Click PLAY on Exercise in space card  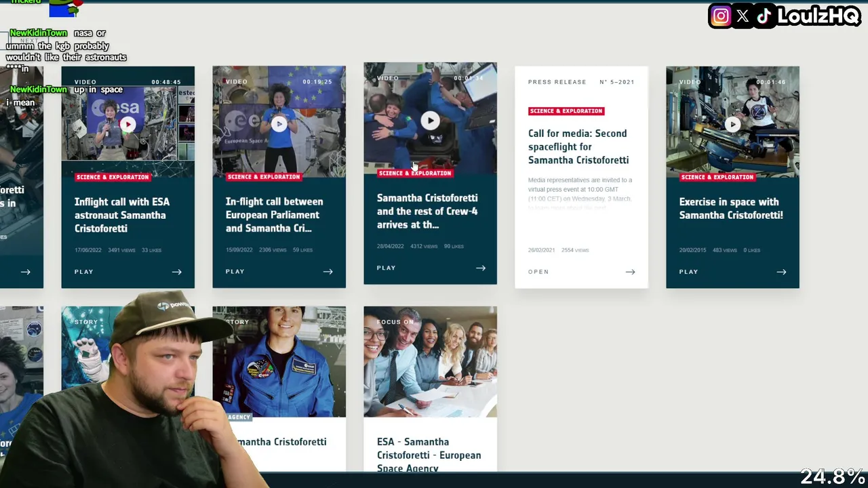pyautogui.click(x=688, y=272)
